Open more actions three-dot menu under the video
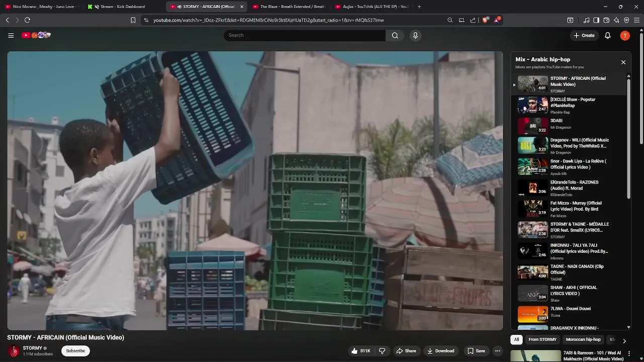 point(498,351)
